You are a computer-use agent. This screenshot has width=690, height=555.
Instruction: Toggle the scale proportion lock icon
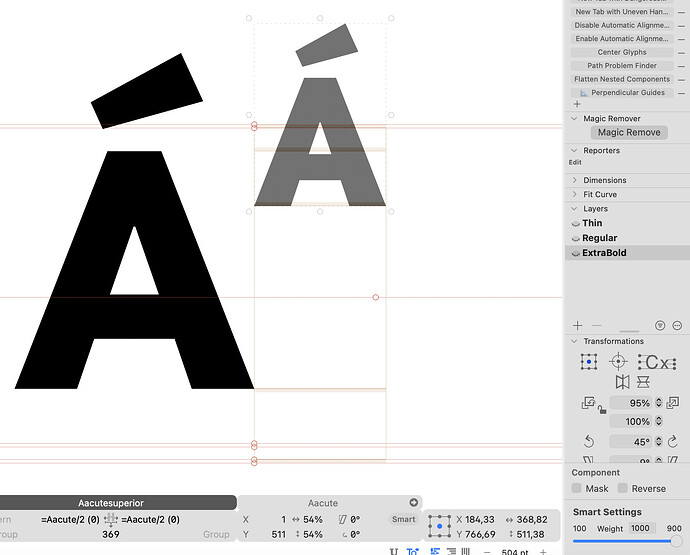601,409
